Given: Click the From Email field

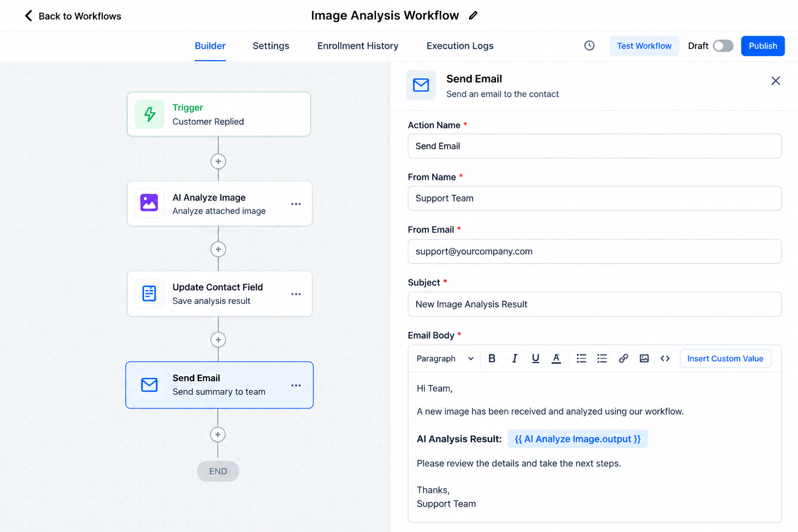Looking at the screenshot, I should (594, 251).
